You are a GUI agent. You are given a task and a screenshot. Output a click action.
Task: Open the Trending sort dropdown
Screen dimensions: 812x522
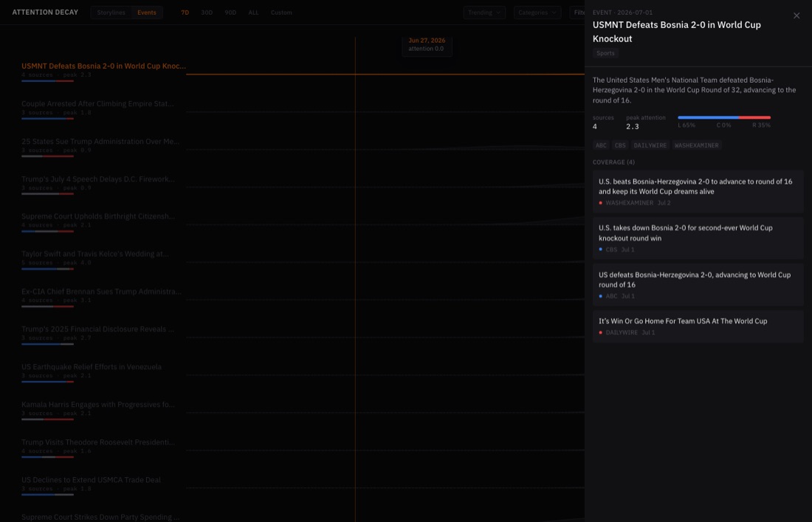pos(484,13)
